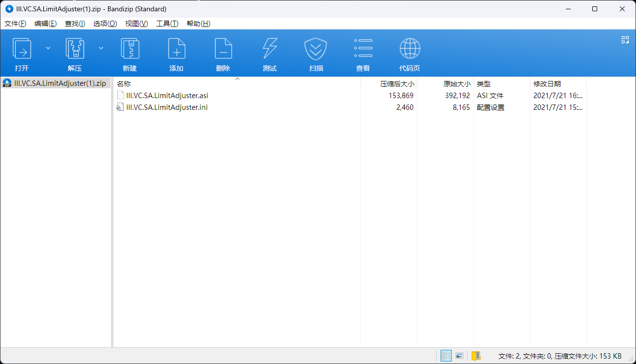The width and height of the screenshot is (636, 364).
Task: Click the Scan (扫描) shield icon
Action: 316,49
